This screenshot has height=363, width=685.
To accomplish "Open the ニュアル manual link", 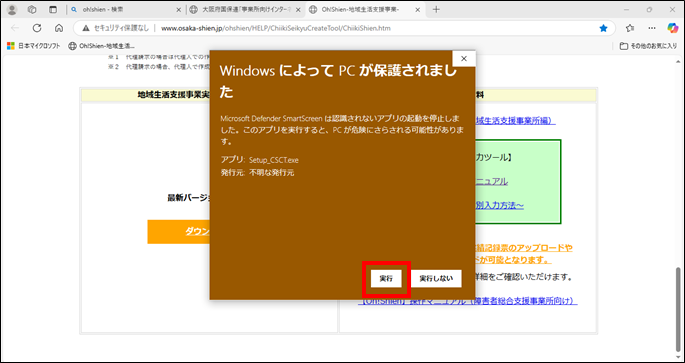I will [x=491, y=181].
